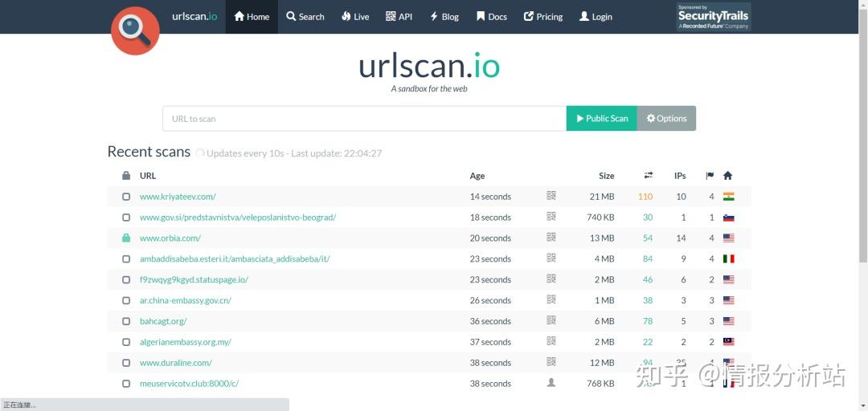
Task: Open f9zwqyg9kgyd.statuspage.io/ scan link
Action: click(x=194, y=279)
